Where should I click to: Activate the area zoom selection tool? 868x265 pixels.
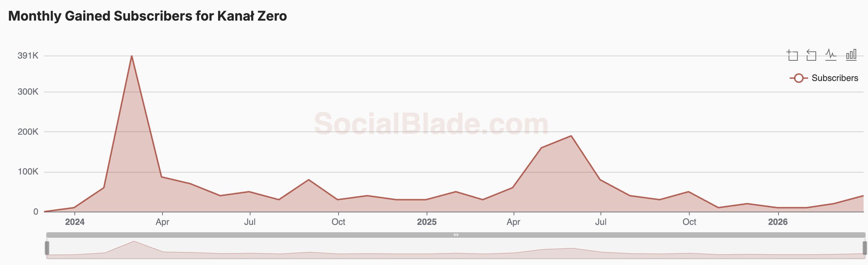(792, 55)
